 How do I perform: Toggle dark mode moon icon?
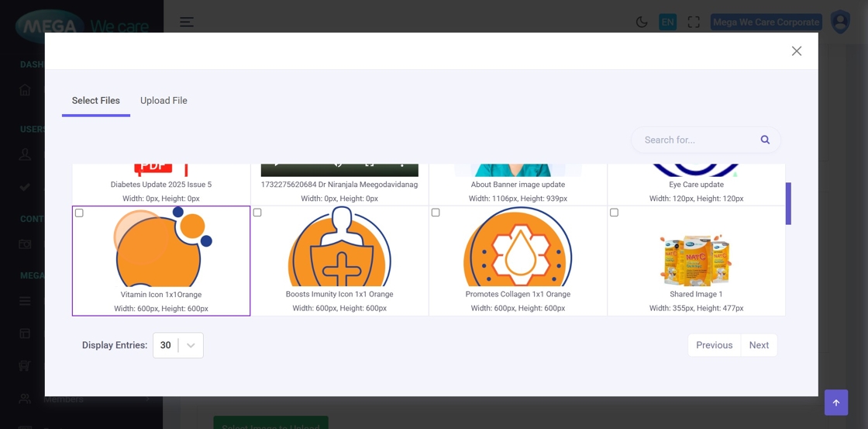[642, 22]
